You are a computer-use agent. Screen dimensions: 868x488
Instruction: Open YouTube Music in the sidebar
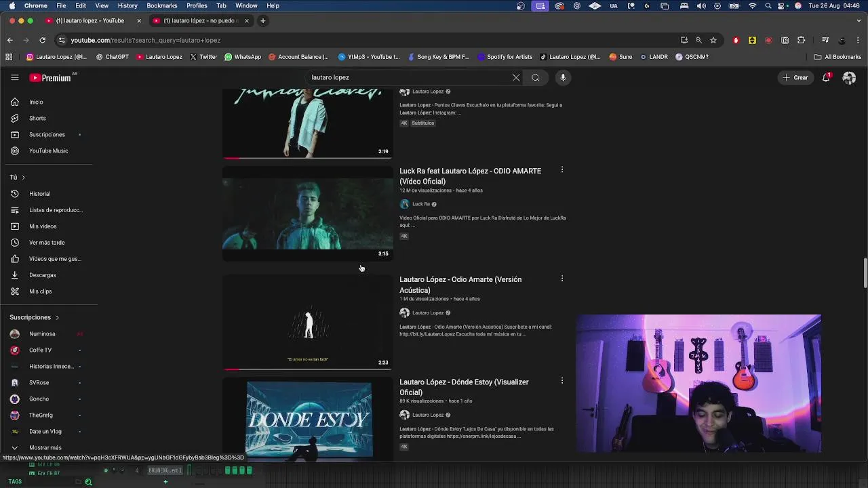pos(47,150)
